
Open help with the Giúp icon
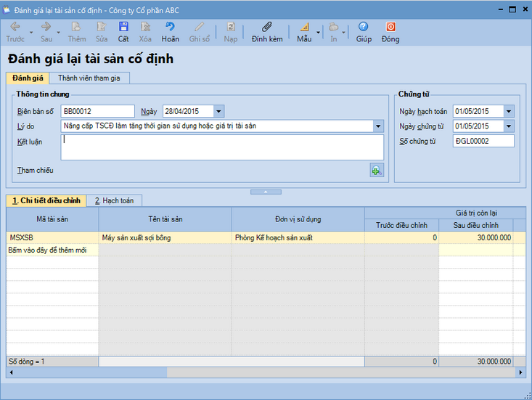[364, 27]
